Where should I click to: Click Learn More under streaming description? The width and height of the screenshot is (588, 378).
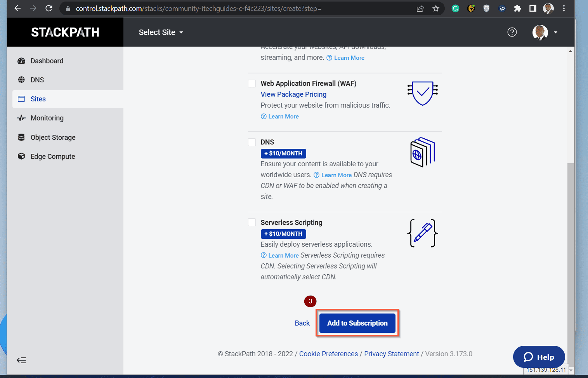tap(345, 58)
